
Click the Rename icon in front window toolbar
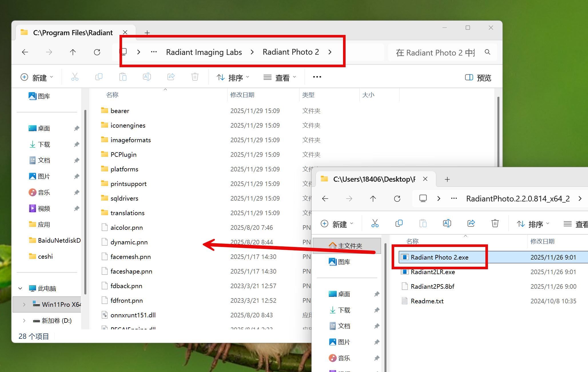coord(447,223)
